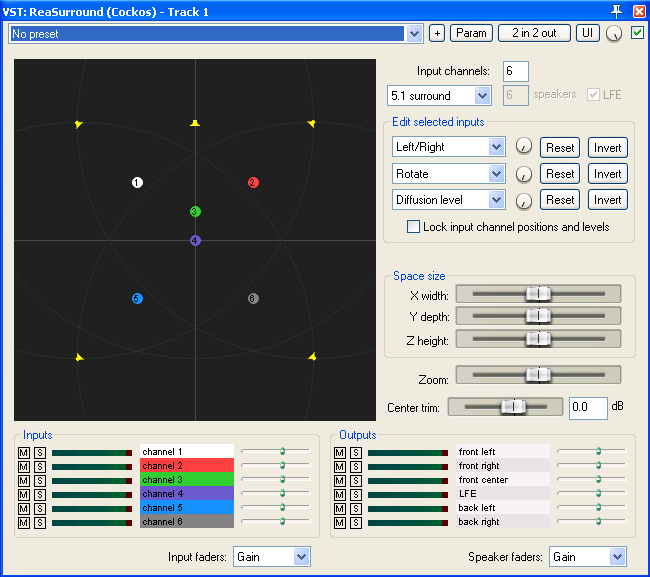Image resolution: width=650 pixels, height=577 pixels.
Task: Click the wet/dry mix knob beside UI button
Action: coord(614,34)
